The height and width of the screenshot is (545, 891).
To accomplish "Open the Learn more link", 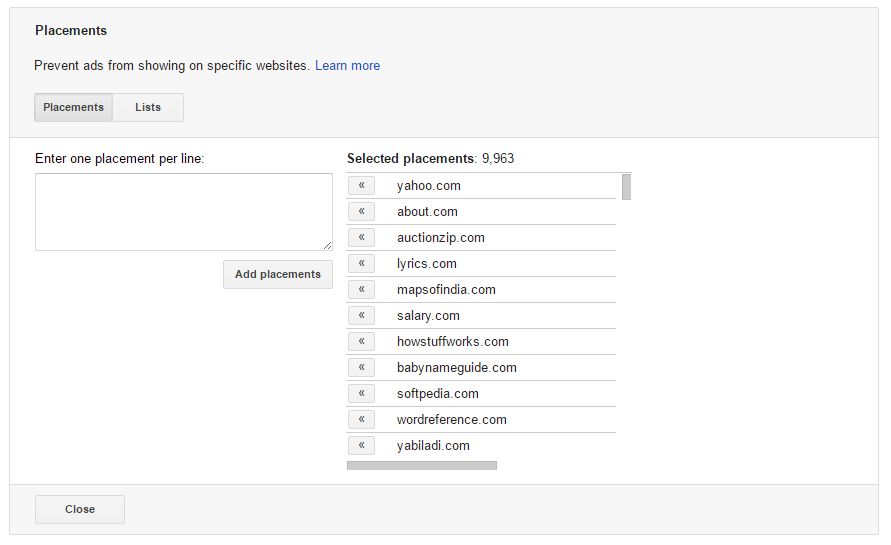I will 347,66.
